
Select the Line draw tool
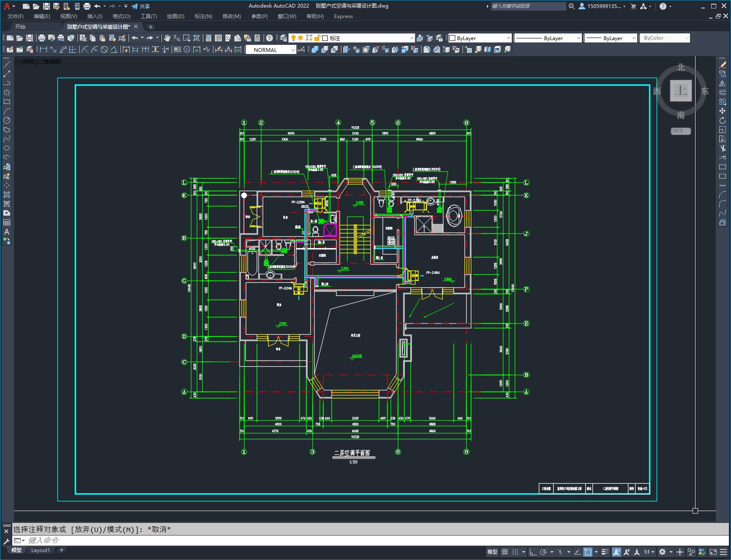tap(7, 65)
